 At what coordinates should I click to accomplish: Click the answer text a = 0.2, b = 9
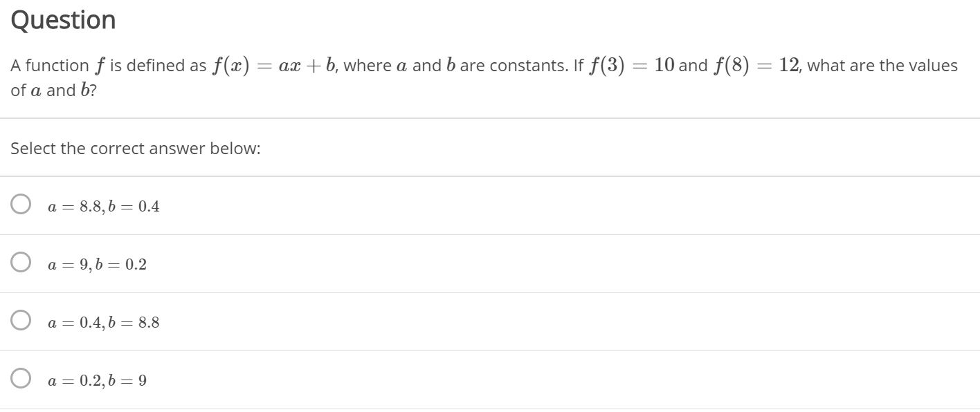(x=97, y=380)
